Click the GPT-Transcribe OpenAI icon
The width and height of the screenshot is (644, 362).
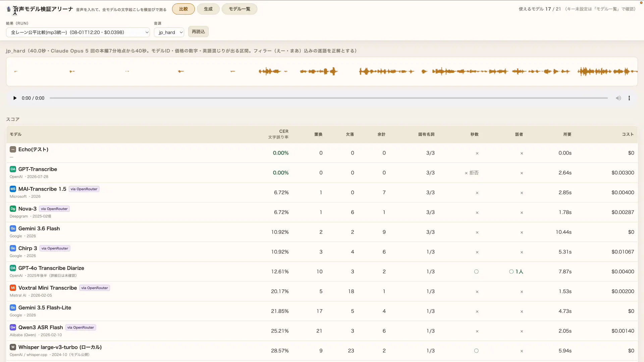tap(13, 169)
